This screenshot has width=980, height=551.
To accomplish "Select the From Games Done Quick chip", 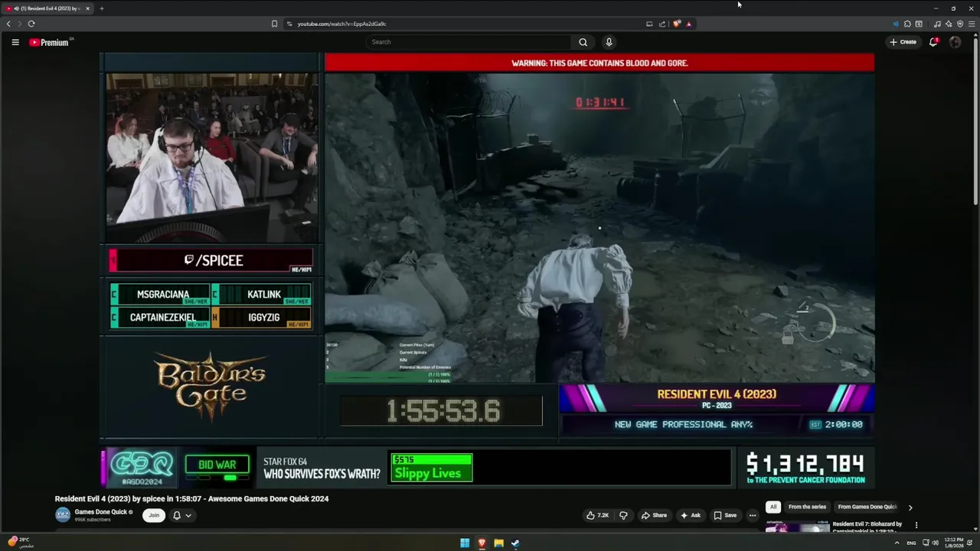I will point(867,507).
